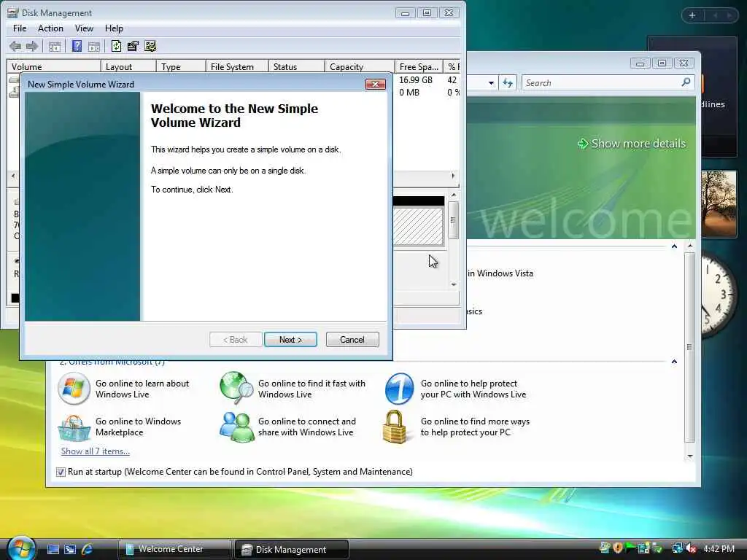The image size is (747, 560).
Task: Click the Forward arrow in Disk Management toolbar
Action: coord(32,46)
